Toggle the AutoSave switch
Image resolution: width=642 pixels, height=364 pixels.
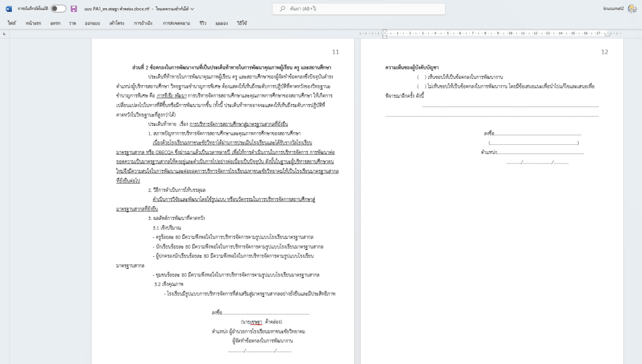tap(58, 9)
